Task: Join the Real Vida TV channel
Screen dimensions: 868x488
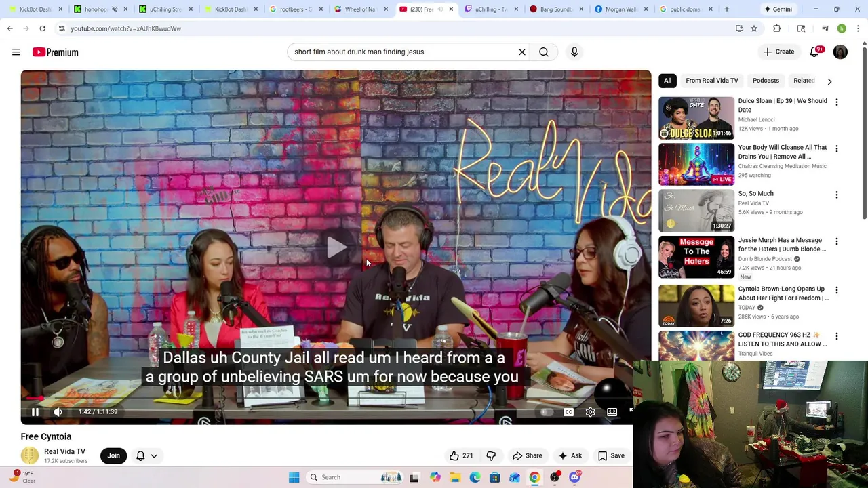Action: (113, 455)
